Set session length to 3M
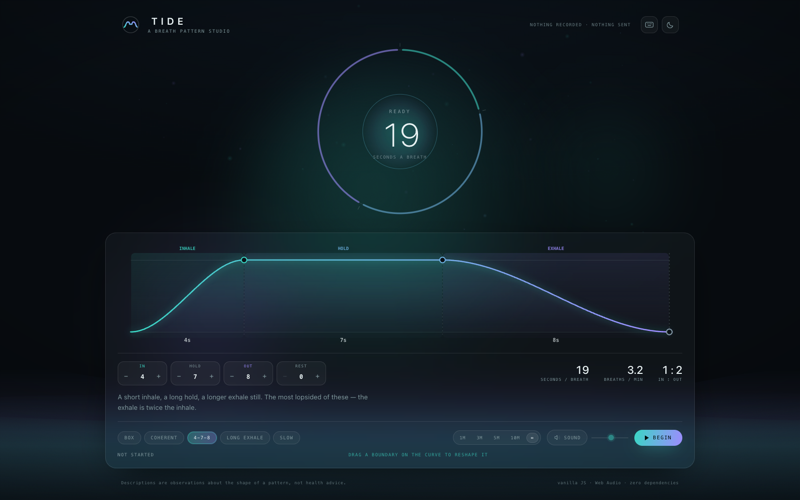 tap(480, 438)
